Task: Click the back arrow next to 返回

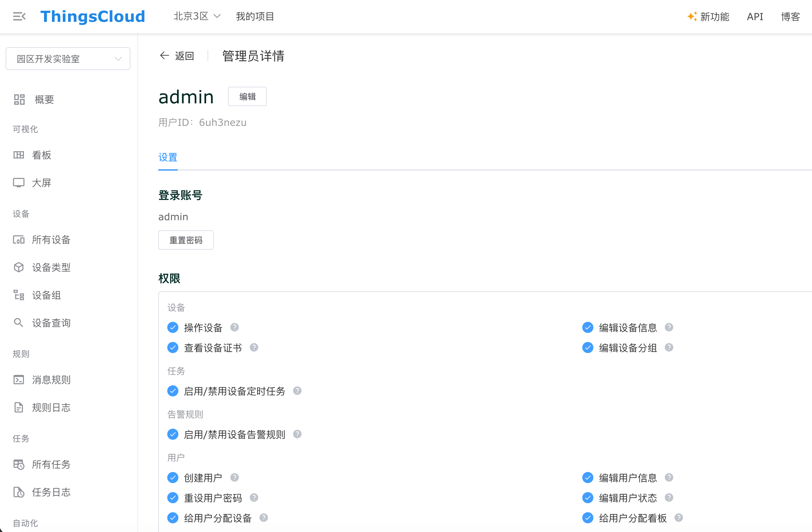Action: click(164, 55)
